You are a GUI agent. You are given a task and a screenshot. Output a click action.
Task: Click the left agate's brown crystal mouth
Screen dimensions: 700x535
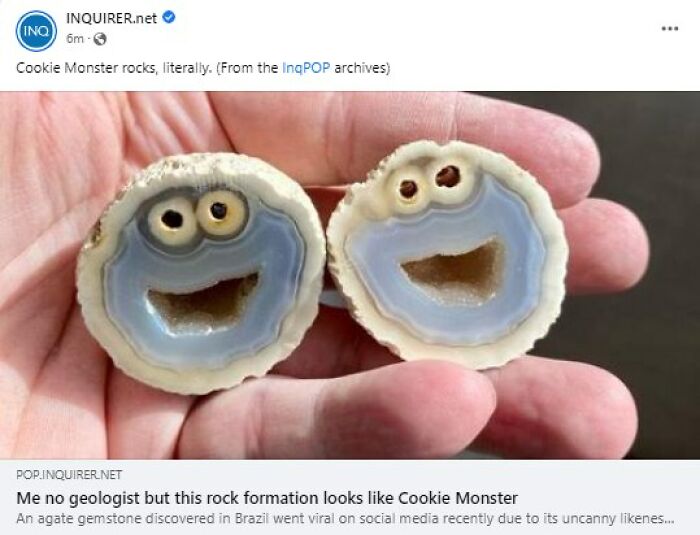point(203,304)
